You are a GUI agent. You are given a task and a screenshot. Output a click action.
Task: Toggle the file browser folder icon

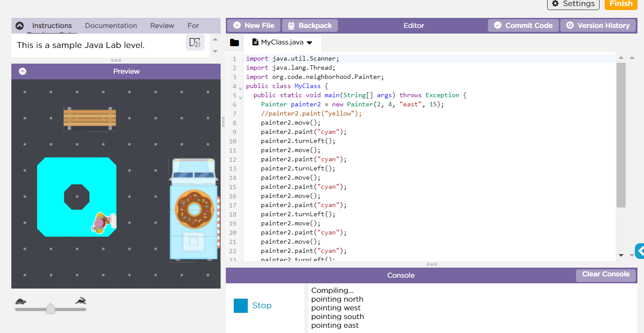pos(235,43)
